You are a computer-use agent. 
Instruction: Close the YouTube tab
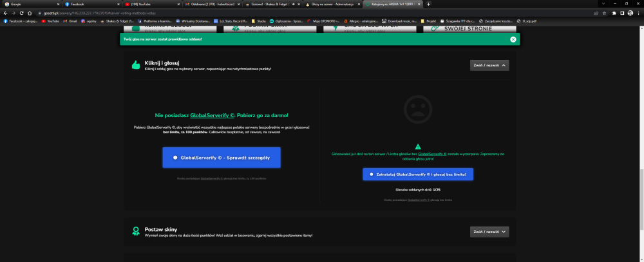178,4
